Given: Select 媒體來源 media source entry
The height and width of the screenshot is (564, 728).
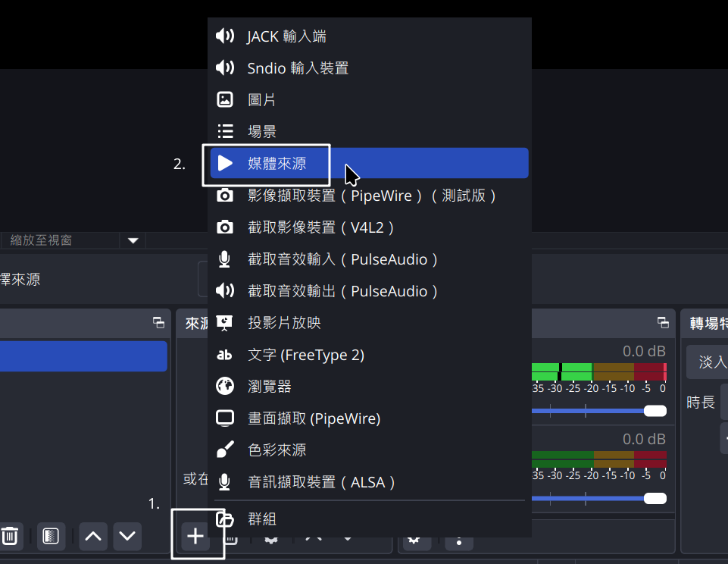Looking at the screenshot, I should tap(369, 163).
